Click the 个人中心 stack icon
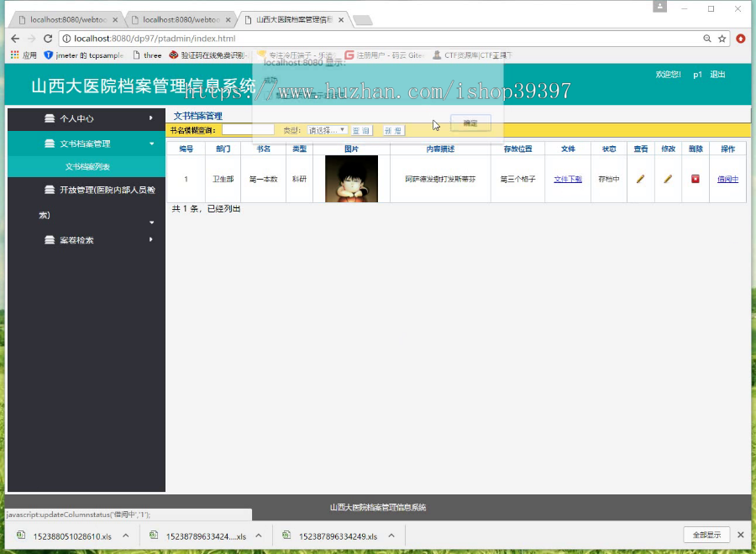 tap(50, 118)
